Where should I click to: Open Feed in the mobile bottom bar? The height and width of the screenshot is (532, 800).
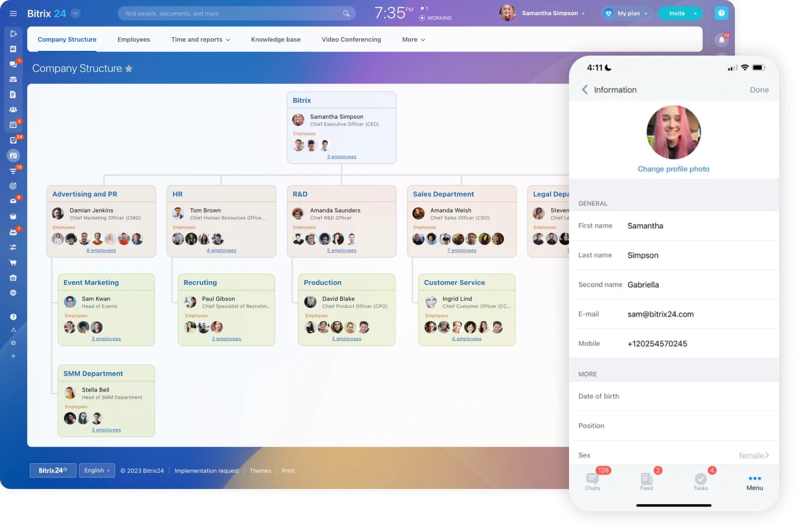[x=646, y=481]
